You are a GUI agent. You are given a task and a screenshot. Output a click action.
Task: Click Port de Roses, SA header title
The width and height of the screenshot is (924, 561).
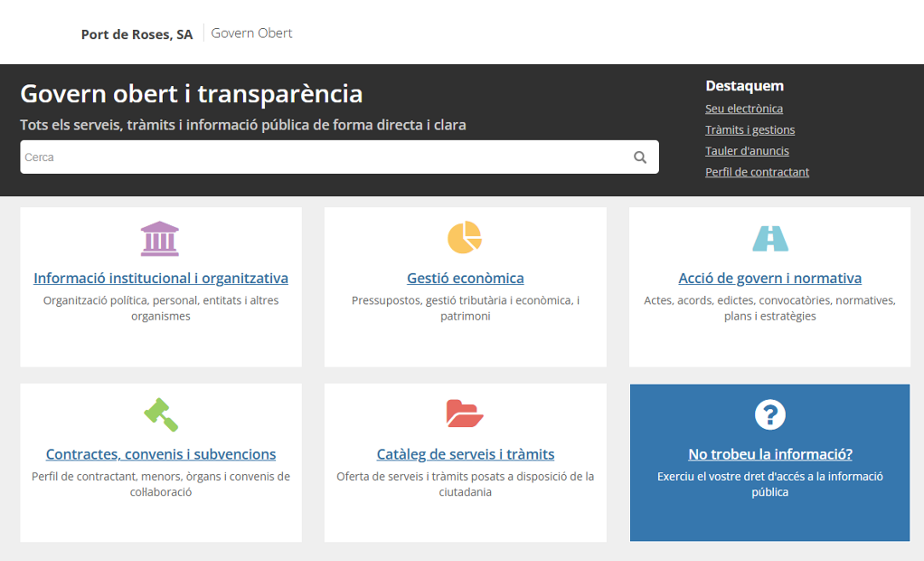(137, 34)
